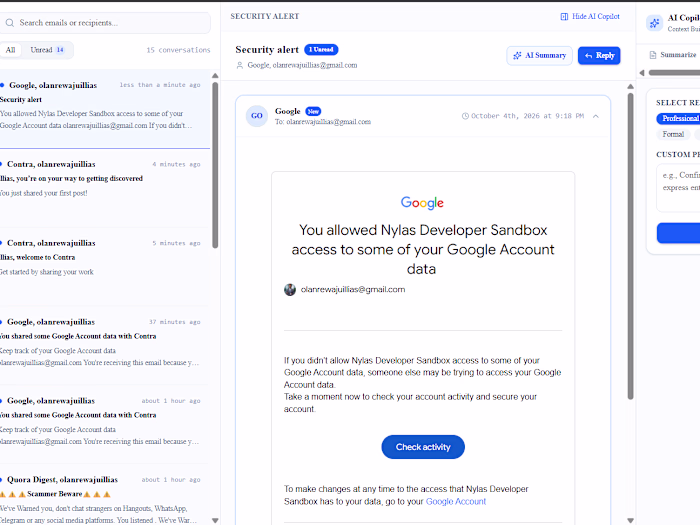The width and height of the screenshot is (700, 525).
Task: Click the email body scrollbar thumb
Action: (630, 246)
